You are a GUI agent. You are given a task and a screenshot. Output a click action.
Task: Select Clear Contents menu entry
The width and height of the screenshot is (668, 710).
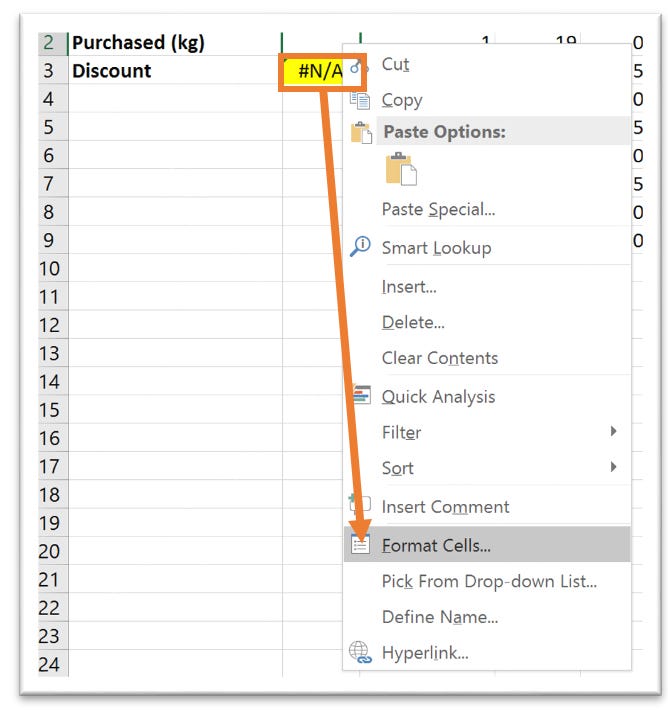(x=439, y=358)
